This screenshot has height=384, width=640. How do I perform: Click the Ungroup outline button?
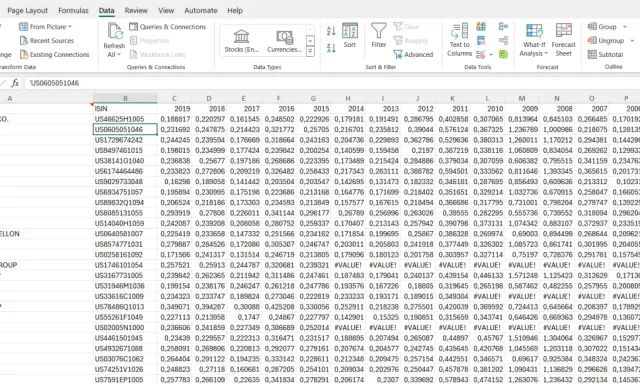tap(606, 40)
